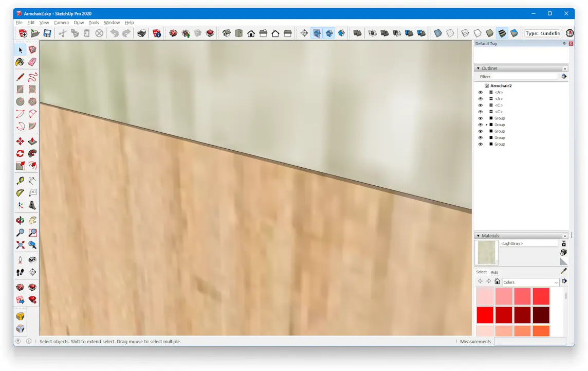The height and width of the screenshot is (371, 588).
Task: Click the Measurements input box
Action: 530,341
